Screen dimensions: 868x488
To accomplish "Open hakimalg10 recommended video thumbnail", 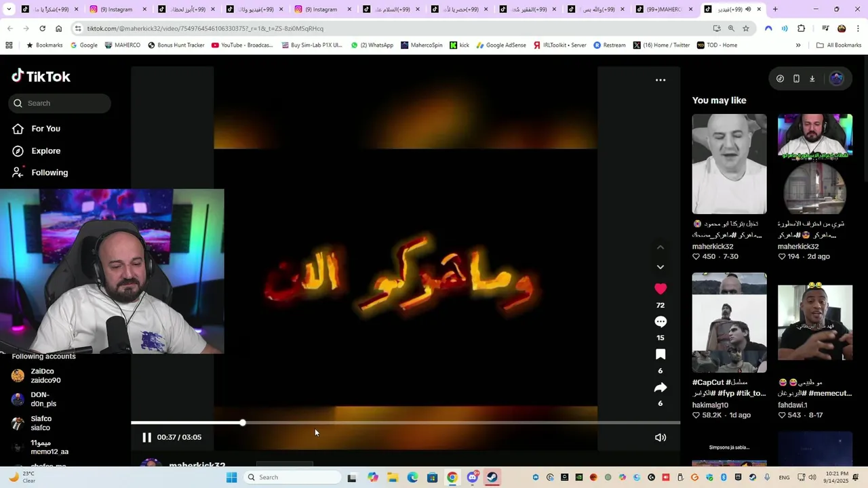I will click(729, 323).
